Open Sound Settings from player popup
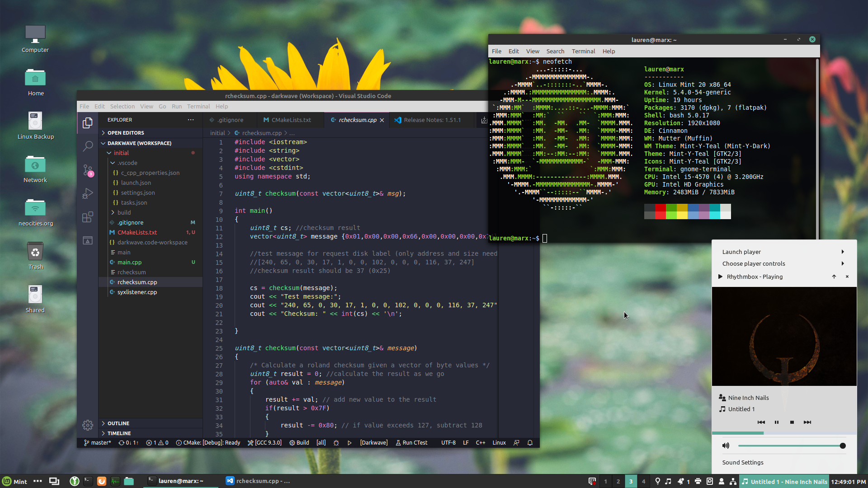This screenshot has width=868, height=488. (x=743, y=462)
